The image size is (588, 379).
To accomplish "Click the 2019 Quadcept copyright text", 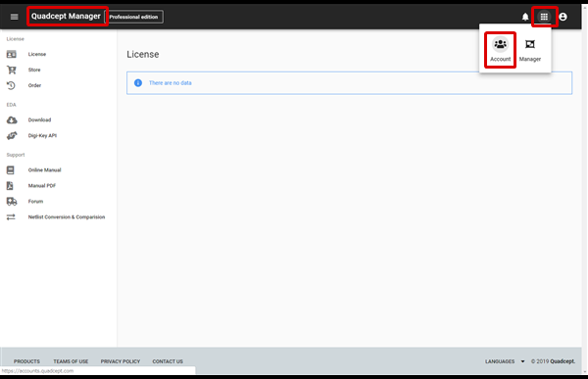I will tap(553, 361).
